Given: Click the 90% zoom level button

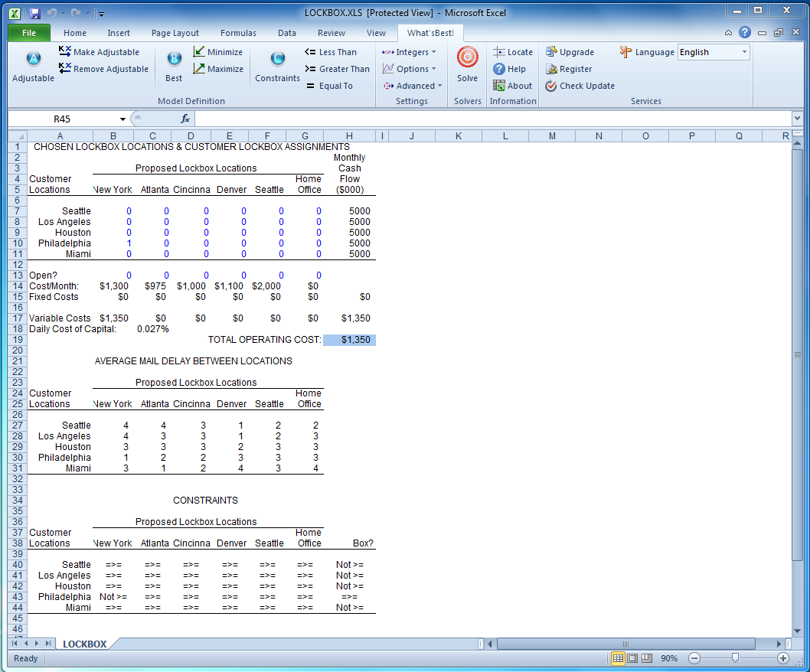Looking at the screenshot, I should (669, 658).
